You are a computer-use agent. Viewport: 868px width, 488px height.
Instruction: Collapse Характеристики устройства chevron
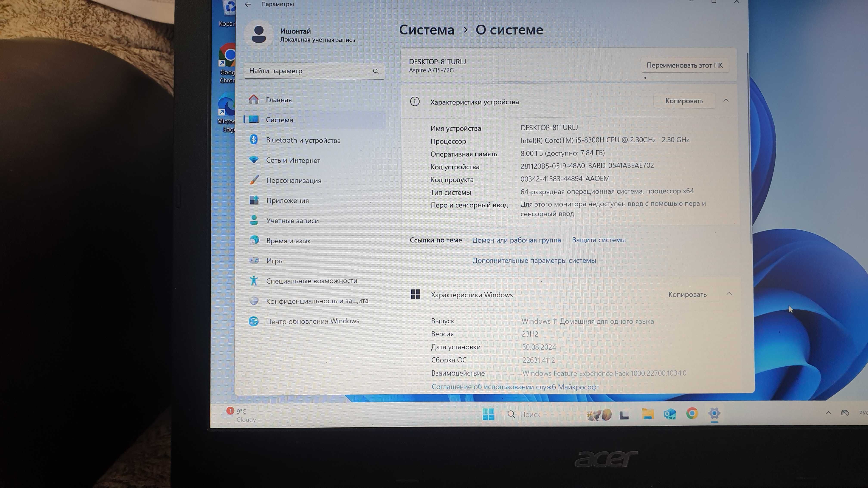coord(726,100)
